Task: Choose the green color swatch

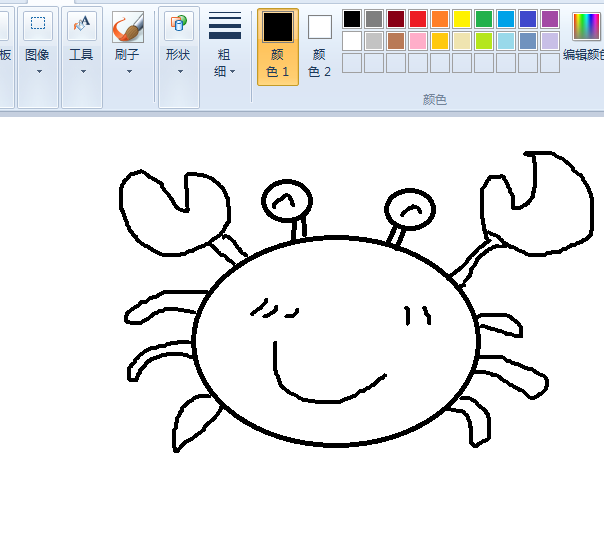Action: click(484, 19)
